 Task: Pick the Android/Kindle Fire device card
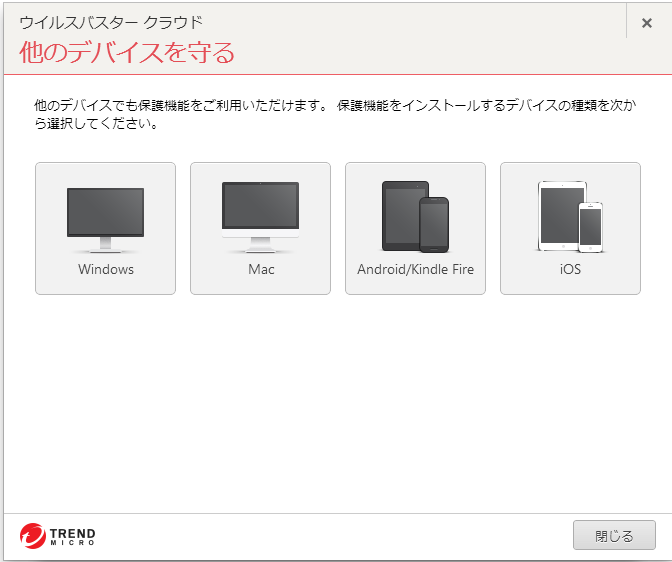click(x=415, y=228)
